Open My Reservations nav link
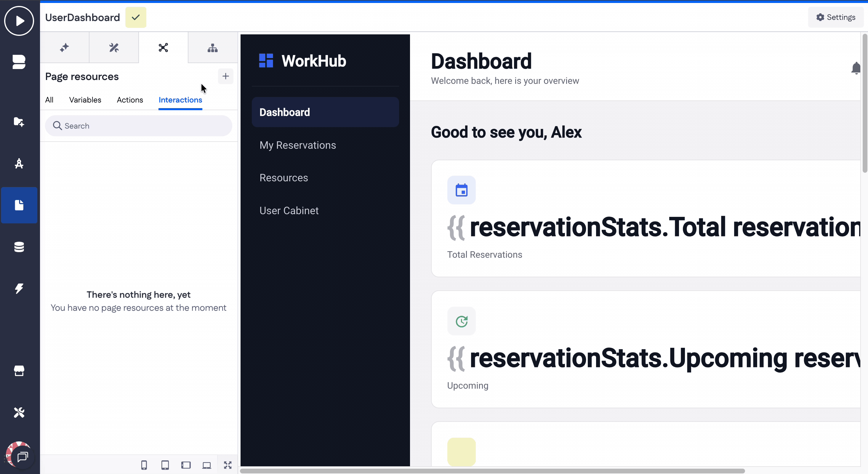This screenshot has height=474, width=868. tap(297, 145)
